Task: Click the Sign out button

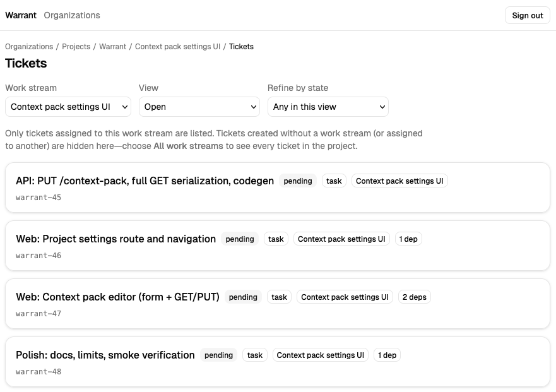Action: click(x=527, y=15)
